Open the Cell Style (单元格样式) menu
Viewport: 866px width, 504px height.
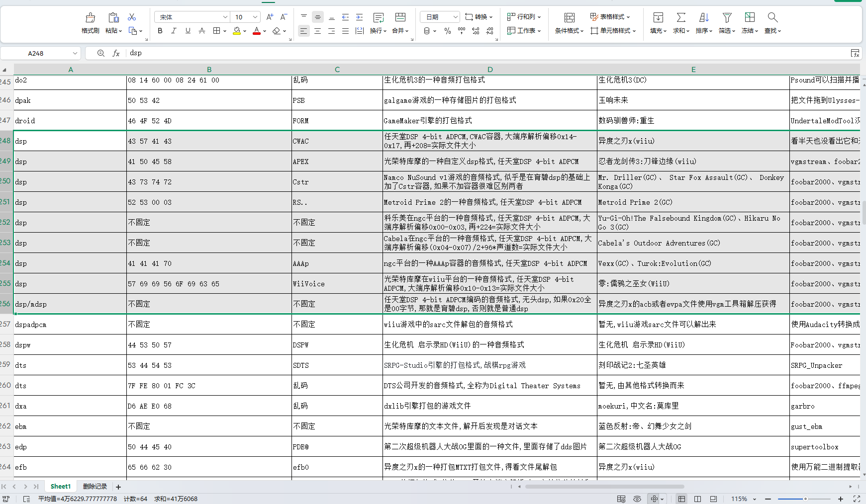(613, 31)
